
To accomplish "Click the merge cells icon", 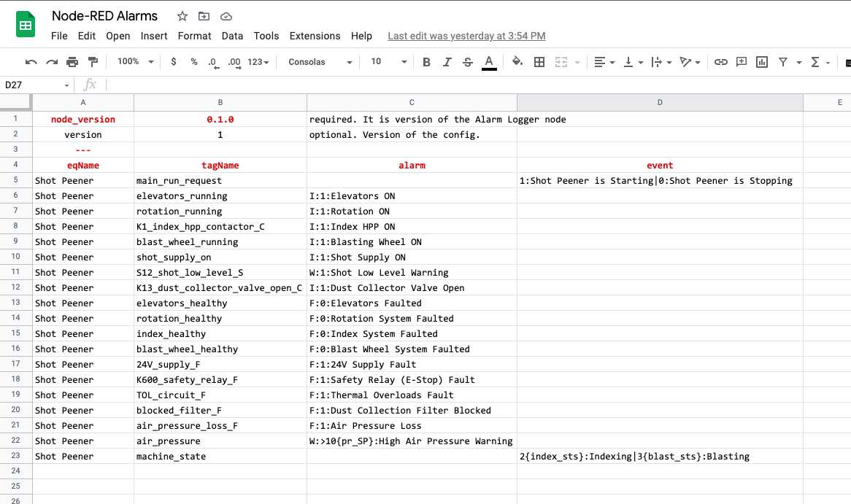I will pyautogui.click(x=561, y=62).
